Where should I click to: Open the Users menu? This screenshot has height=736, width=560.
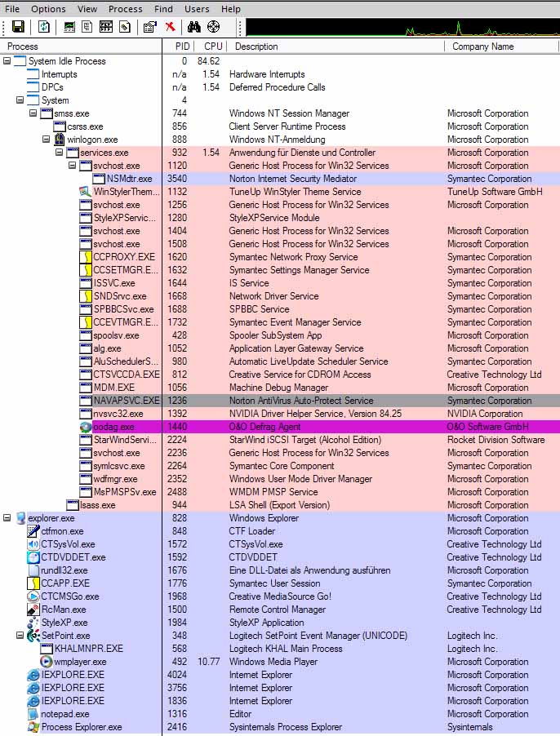point(197,9)
